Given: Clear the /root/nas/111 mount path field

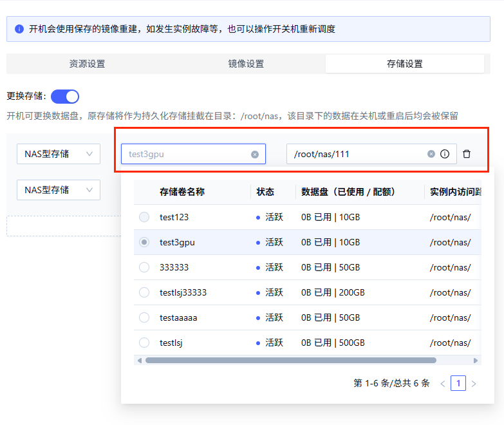Looking at the screenshot, I should (431, 154).
